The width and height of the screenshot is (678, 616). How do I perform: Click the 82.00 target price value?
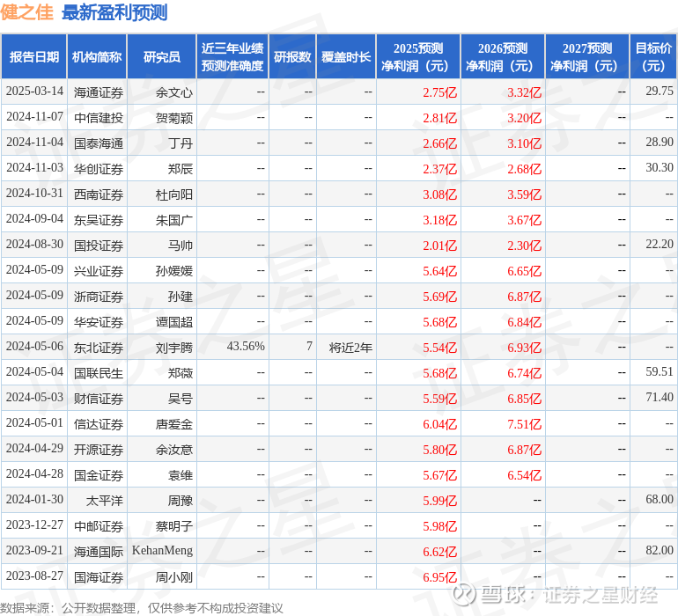pos(660,550)
